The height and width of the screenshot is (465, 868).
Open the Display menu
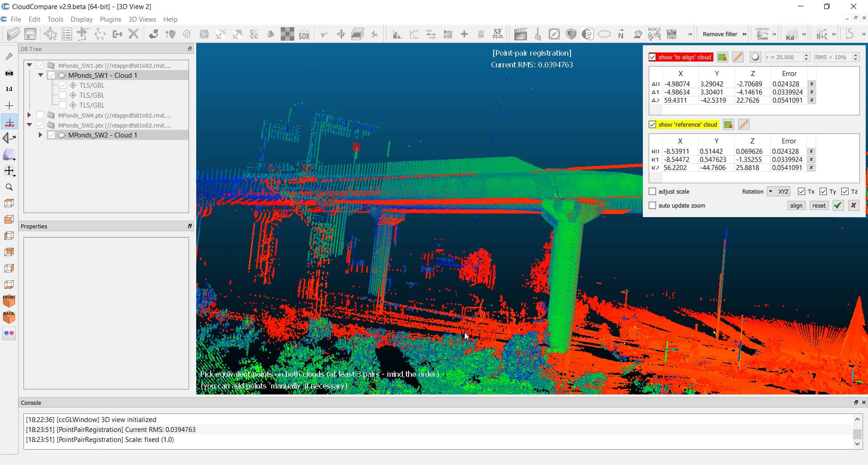81,19
